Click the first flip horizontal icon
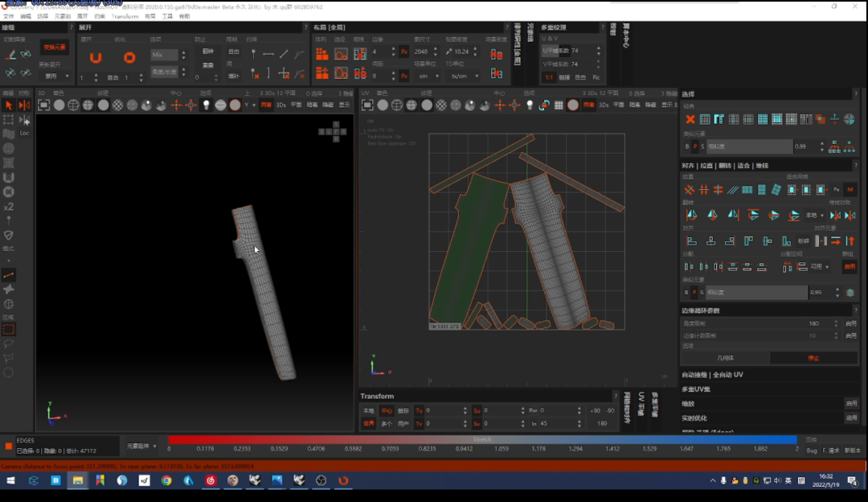 pyautogui.click(x=691, y=215)
